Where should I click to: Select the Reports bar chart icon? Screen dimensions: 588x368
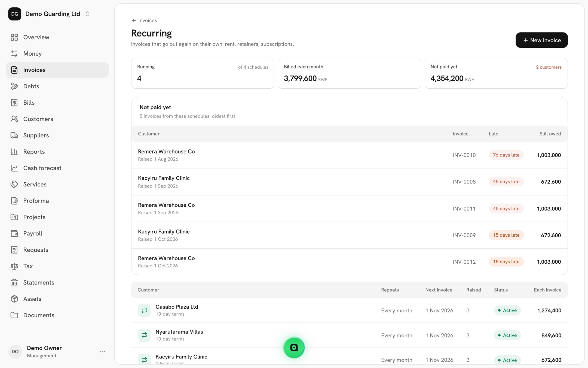[x=14, y=152]
